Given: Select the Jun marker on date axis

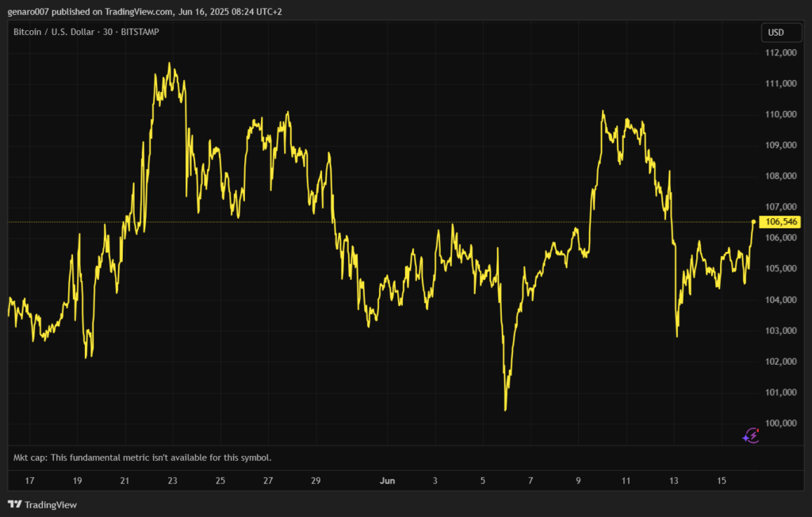Looking at the screenshot, I should tap(387, 481).
